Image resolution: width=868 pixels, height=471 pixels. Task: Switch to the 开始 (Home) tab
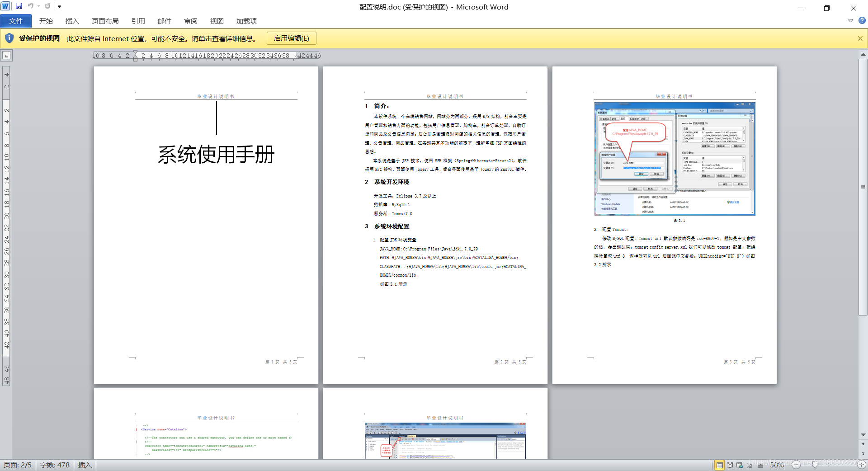46,21
